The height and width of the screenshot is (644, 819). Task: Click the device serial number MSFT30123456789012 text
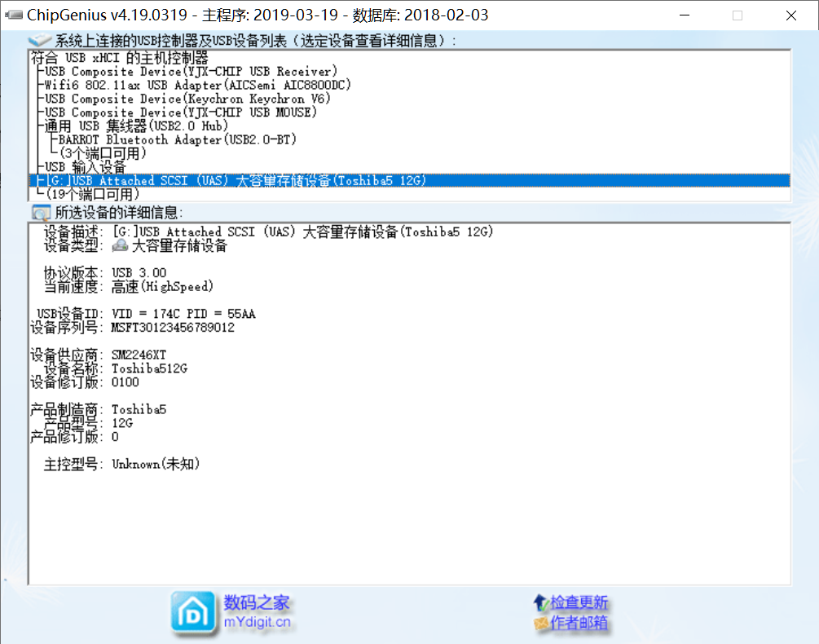(x=173, y=328)
